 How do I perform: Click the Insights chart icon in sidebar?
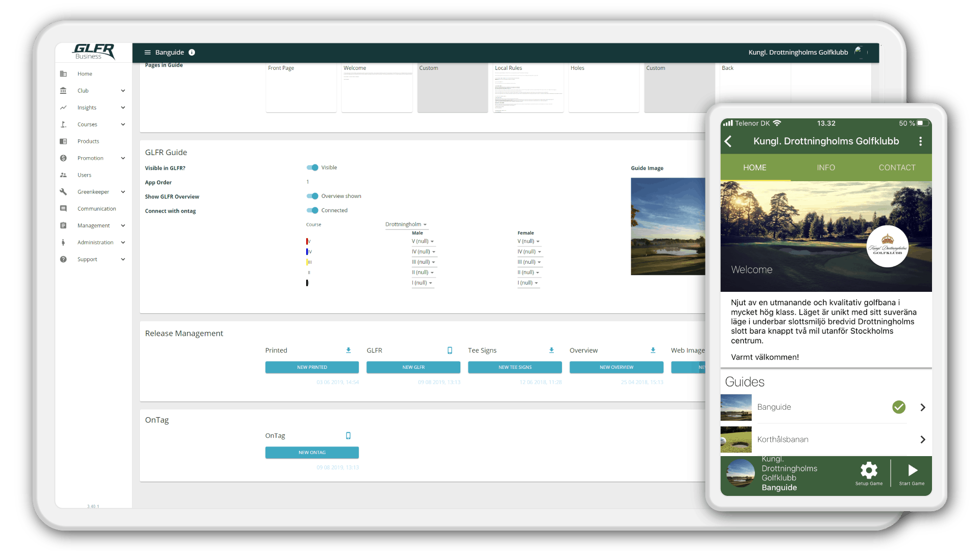tap(63, 108)
